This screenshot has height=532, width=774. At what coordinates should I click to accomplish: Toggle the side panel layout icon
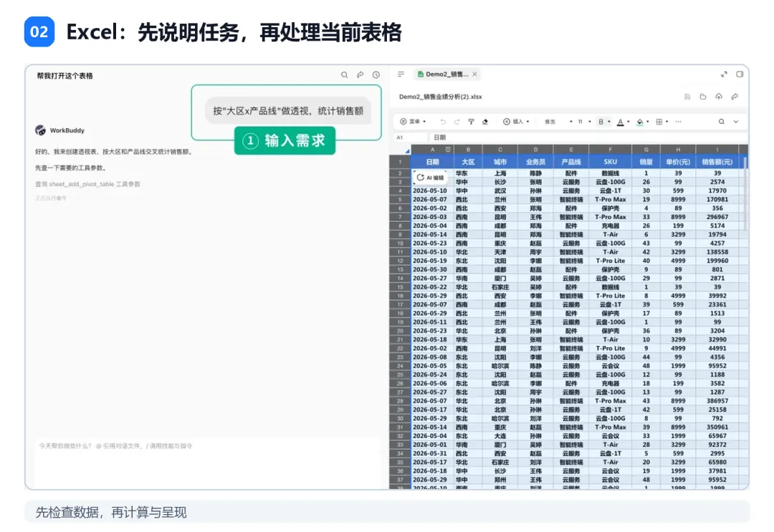coord(740,74)
